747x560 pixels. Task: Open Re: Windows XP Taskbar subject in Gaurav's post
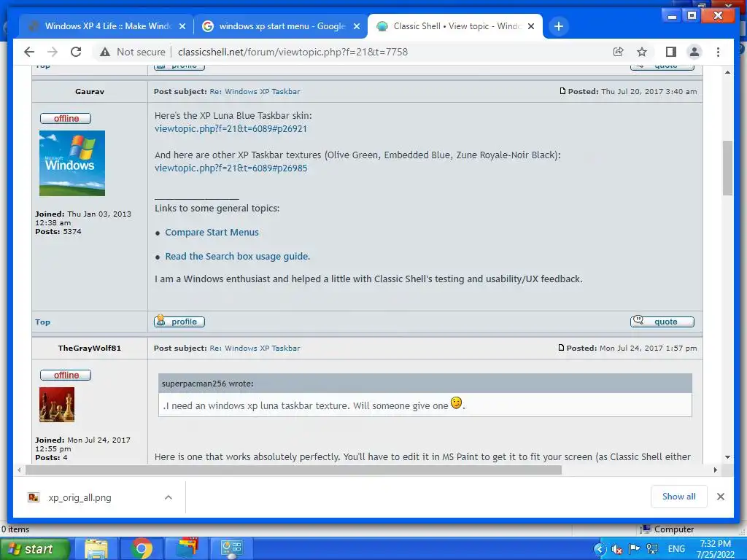point(255,91)
